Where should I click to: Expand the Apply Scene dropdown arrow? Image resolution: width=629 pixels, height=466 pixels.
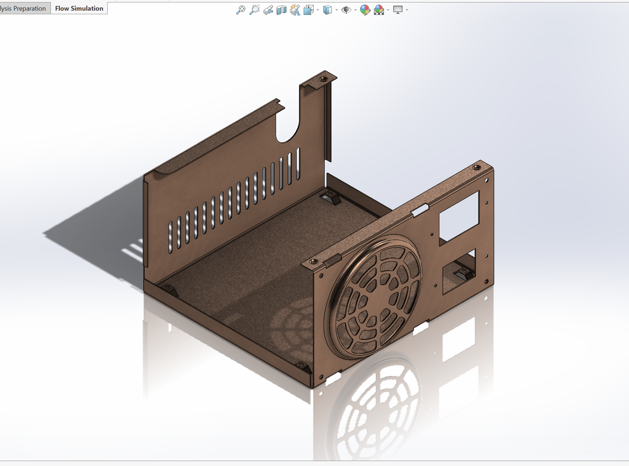387,10
